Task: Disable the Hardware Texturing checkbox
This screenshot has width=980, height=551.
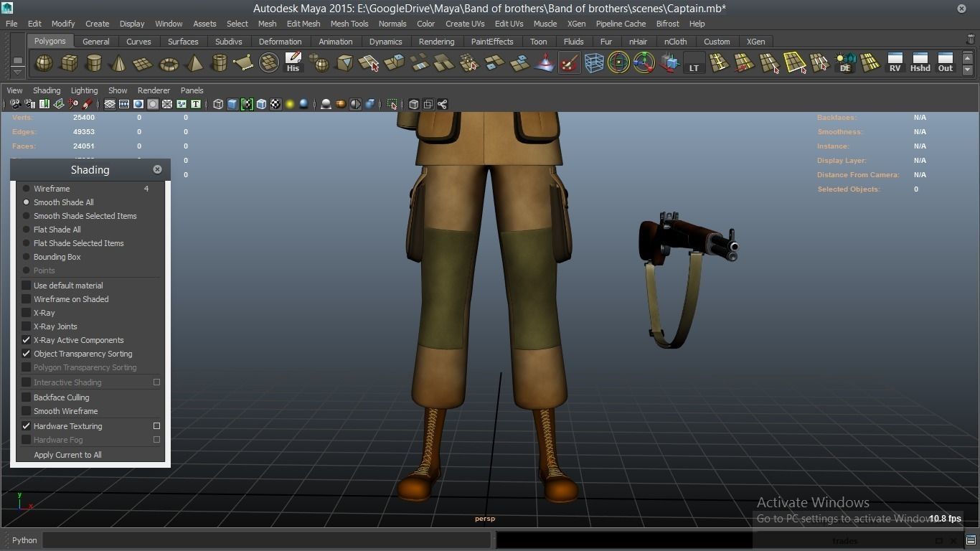Action: coord(27,426)
